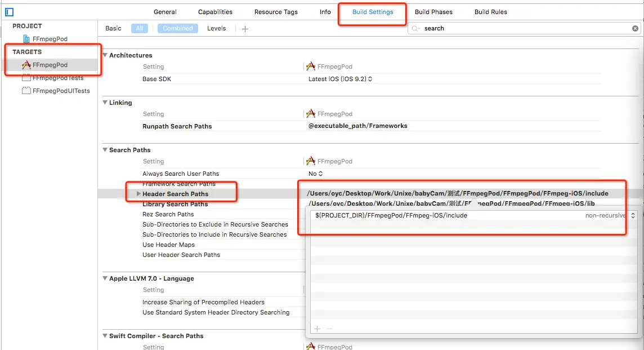The image size is (644, 350).
Task: Click the search field magnifier icon
Action: point(415,28)
